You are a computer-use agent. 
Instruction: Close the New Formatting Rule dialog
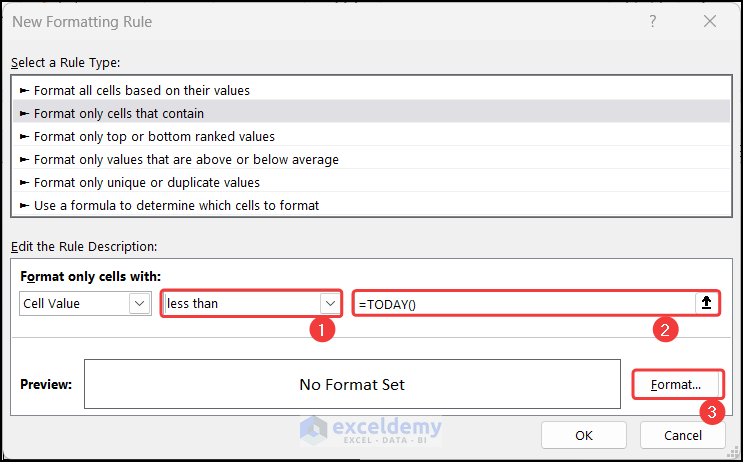(x=710, y=21)
